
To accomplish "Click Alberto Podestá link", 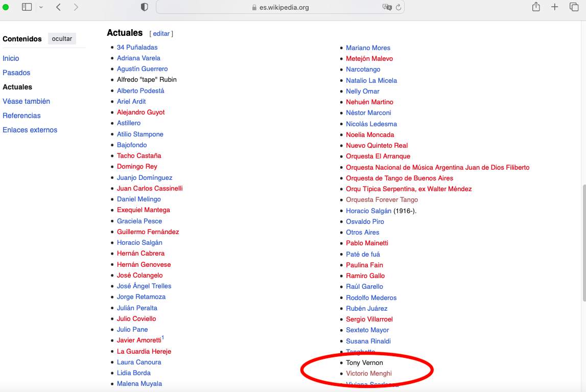I will click(140, 91).
